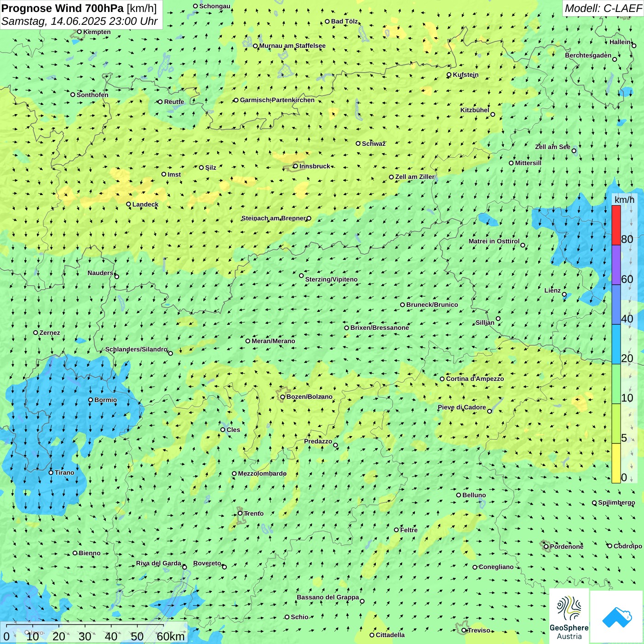This screenshot has height=644, width=644.
Task: Click the Predazzo town marker
Action: click(x=335, y=445)
